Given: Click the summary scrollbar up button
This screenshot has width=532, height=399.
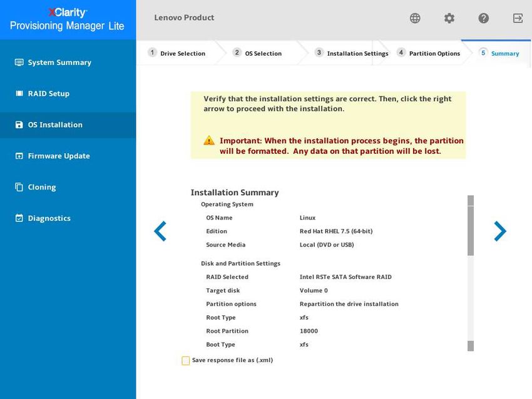Looking at the screenshot, I should coord(471,200).
